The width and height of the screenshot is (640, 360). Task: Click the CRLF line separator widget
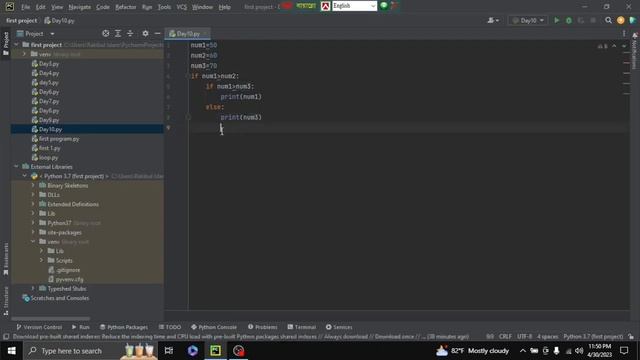505,337
